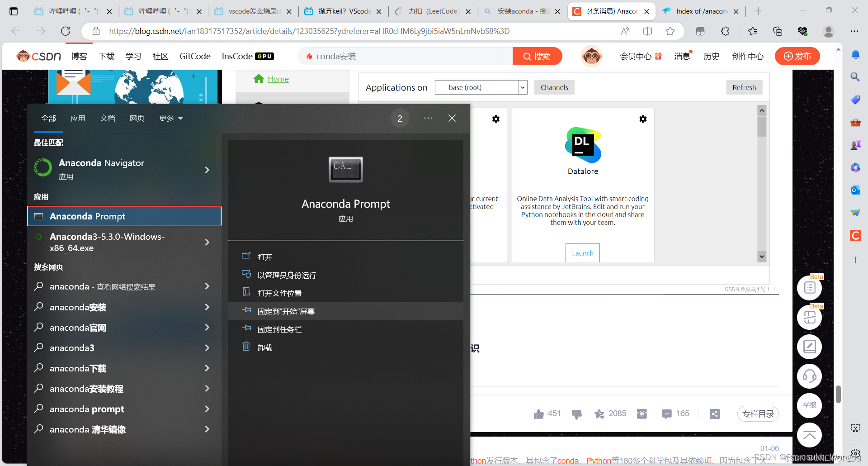
Task: Switch to 文档 search filter tab
Action: [x=108, y=118]
